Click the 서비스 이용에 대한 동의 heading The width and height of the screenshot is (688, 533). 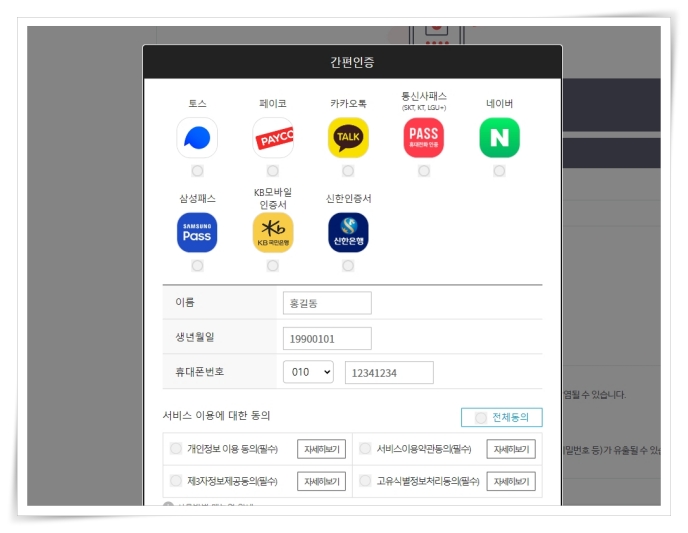tap(216, 415)
